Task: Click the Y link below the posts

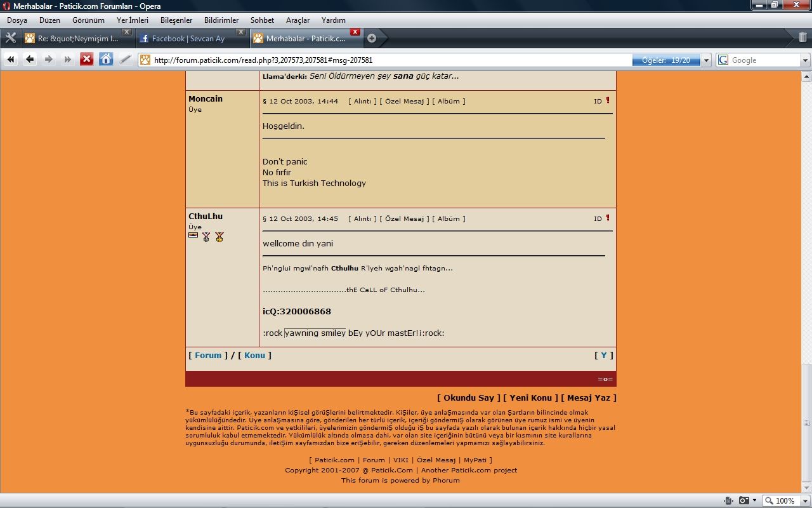Action: (x=604, y=355)
